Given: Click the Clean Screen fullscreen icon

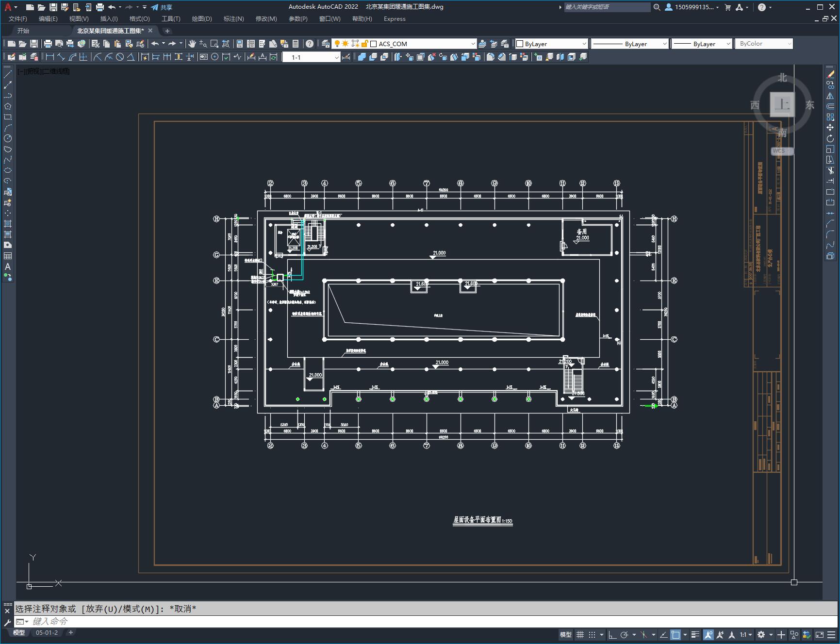Looking at the screenshot, I should [x=819, y=634].
